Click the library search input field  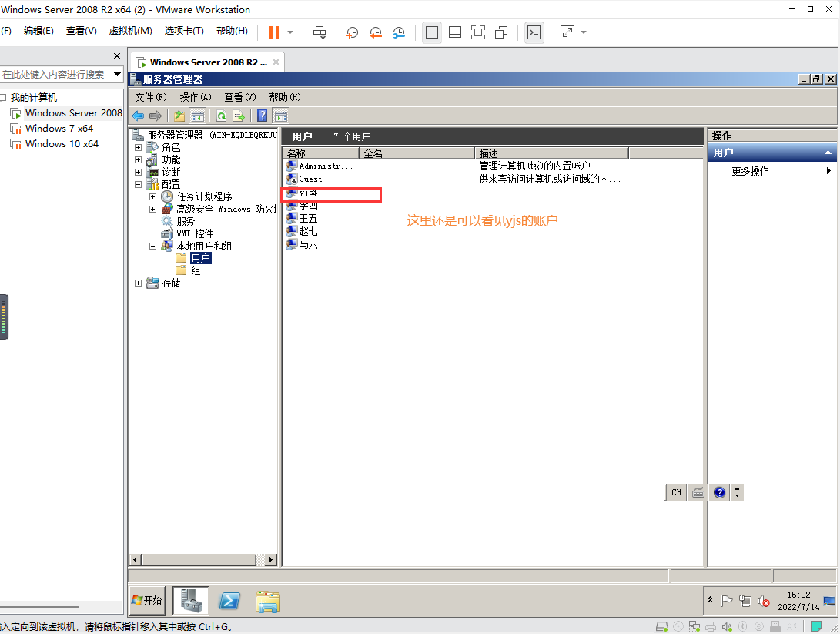coord(55,75)
